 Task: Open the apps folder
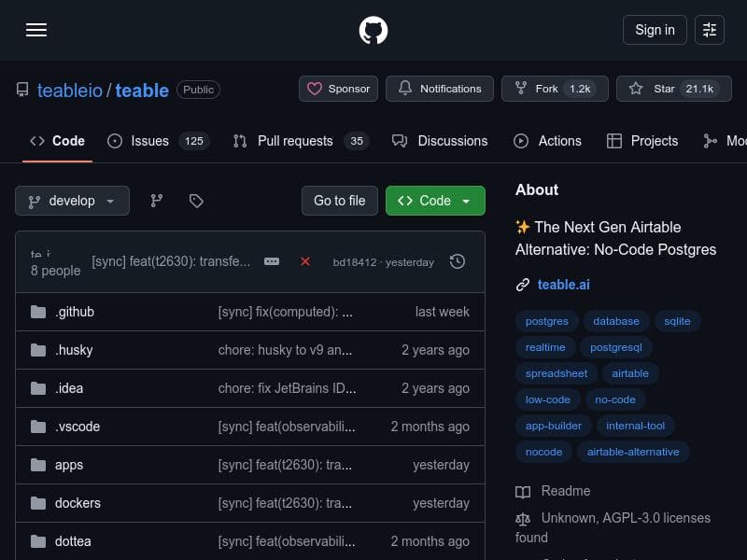(68, 465)
